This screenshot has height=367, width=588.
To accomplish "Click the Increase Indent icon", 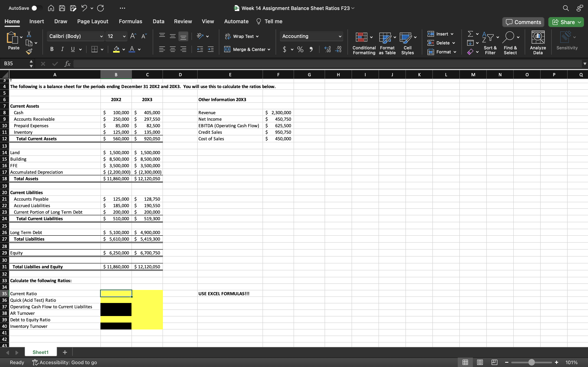I will coord(211,49).
